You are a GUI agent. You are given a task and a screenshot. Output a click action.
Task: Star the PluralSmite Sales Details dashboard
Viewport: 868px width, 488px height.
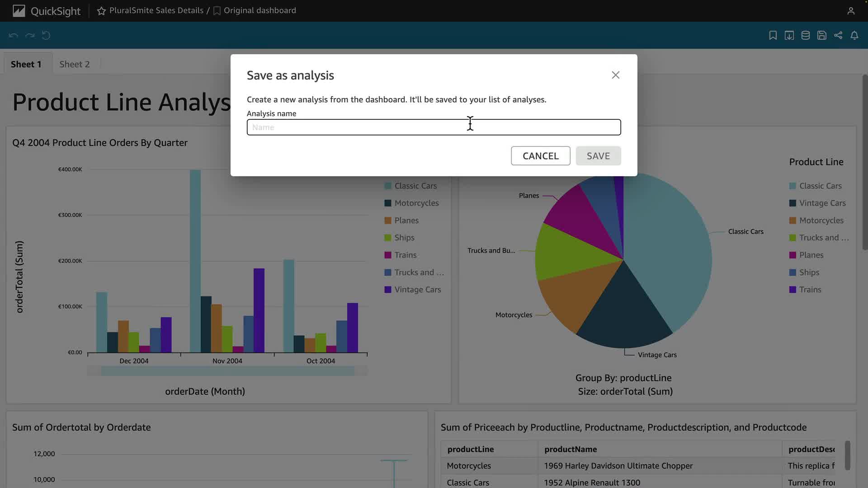pyautogui.click(x=101, y=11)
